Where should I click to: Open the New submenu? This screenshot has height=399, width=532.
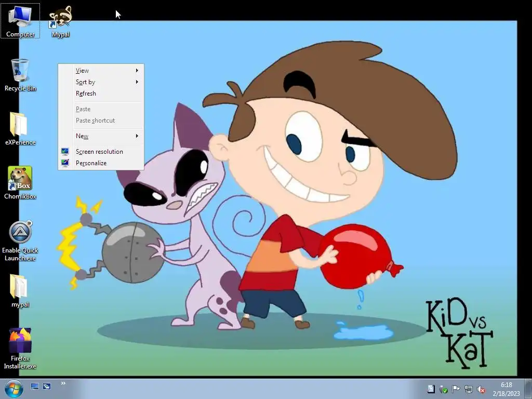[x=101, y=136]
